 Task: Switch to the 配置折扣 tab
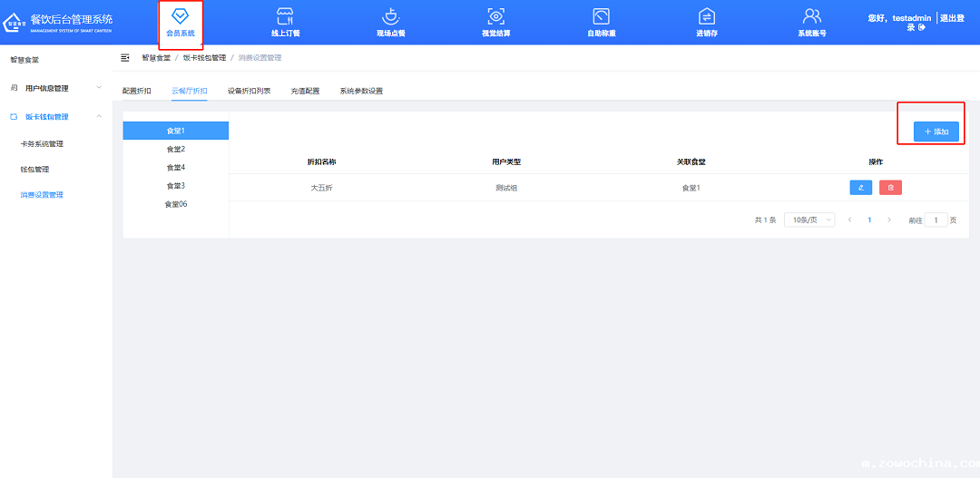click(137, 92)
